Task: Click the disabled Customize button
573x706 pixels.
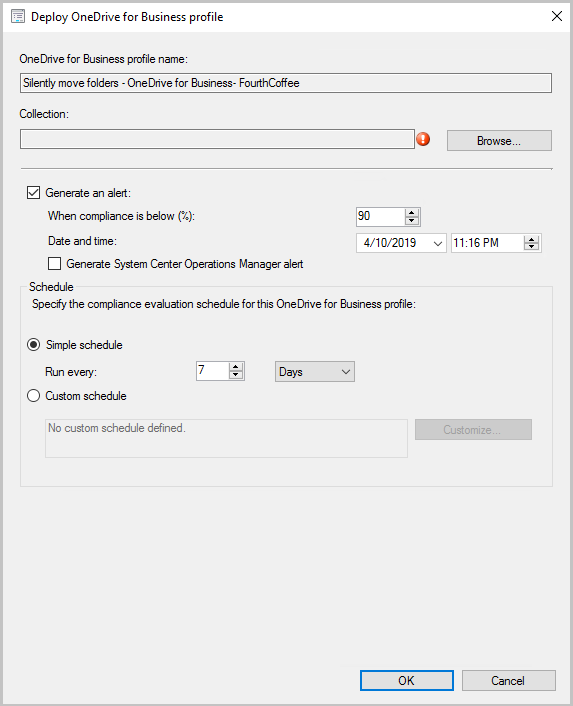Action: (473, 430)
